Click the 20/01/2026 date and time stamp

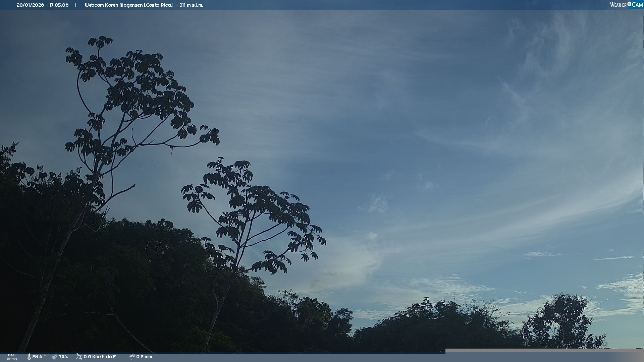pyautogui.click(x=43, y=5)
